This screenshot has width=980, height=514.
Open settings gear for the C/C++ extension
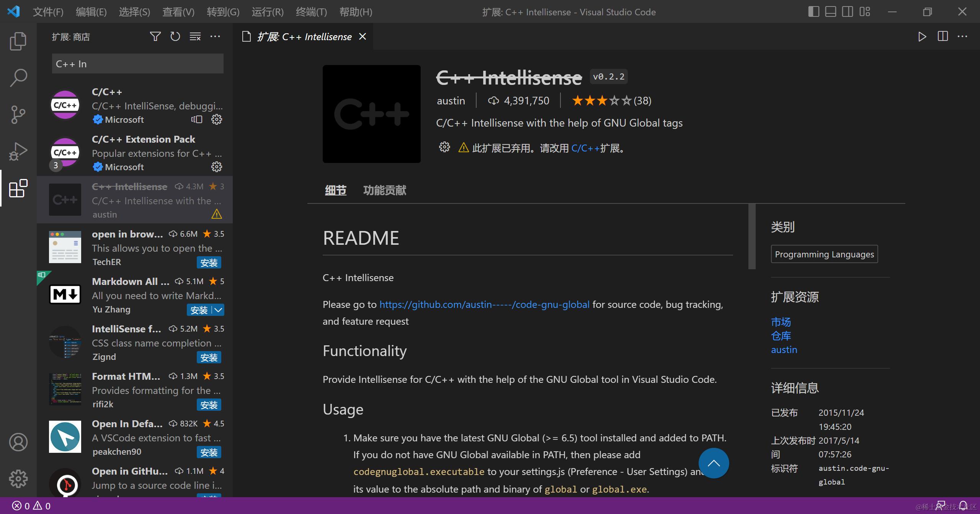tap(216, 119)
